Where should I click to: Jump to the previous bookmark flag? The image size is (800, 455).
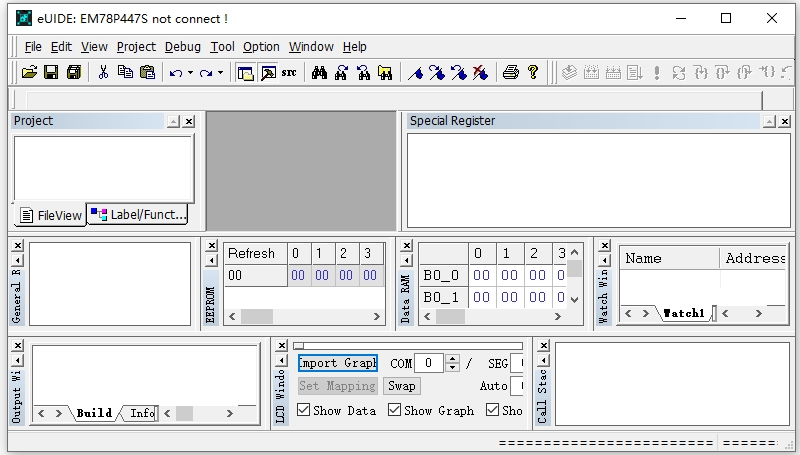459,73
